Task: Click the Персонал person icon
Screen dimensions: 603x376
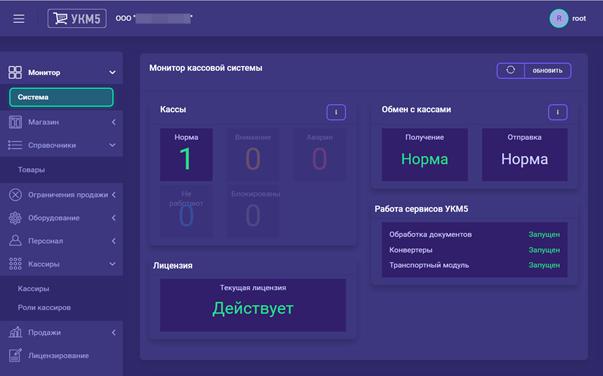Action: (15, 241)
